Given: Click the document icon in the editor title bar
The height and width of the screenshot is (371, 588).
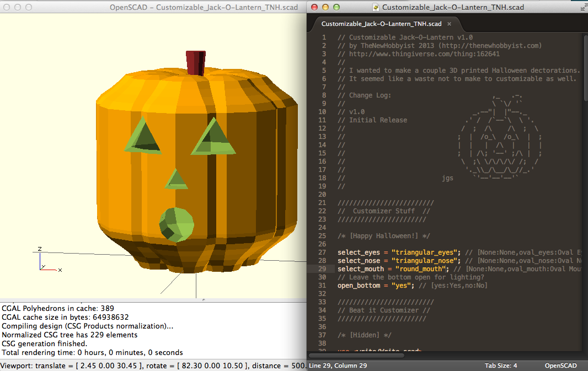Looking at the screenshot, I should (377, 7).
